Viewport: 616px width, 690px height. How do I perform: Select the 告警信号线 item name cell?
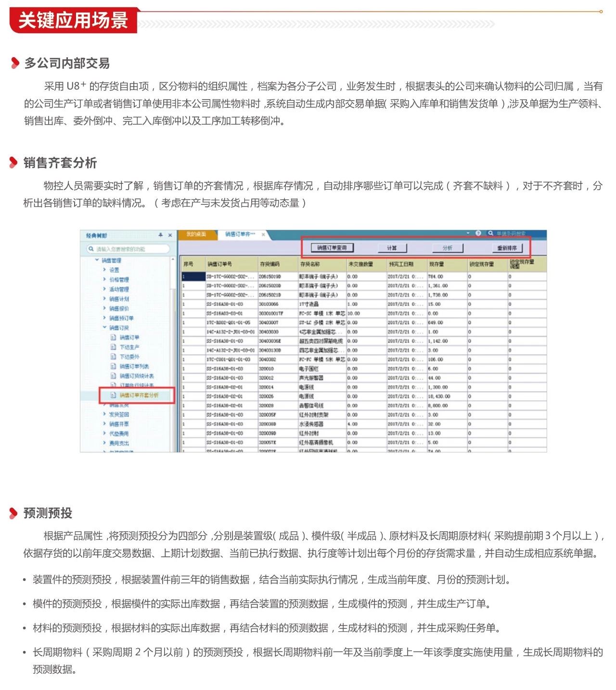(x=322, y=406)
